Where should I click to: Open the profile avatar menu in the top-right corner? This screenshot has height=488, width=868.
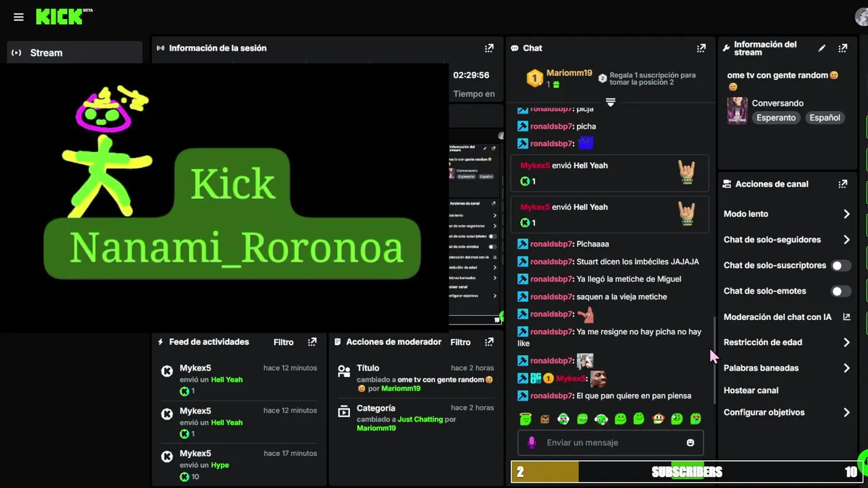[862, 18]
